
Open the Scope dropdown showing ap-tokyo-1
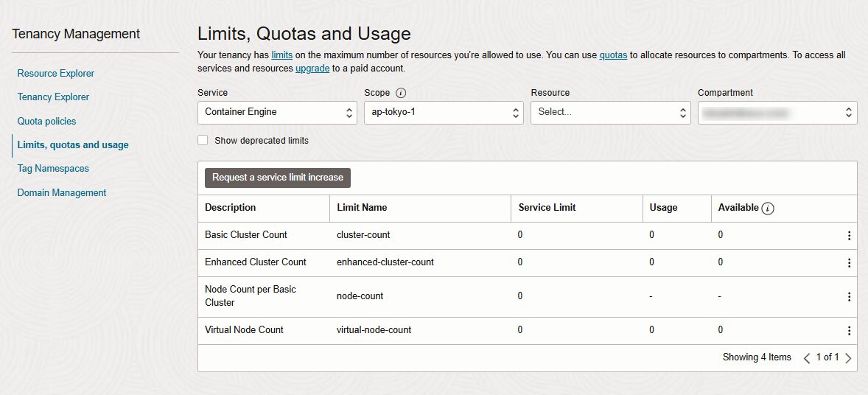tap(444, 113)
